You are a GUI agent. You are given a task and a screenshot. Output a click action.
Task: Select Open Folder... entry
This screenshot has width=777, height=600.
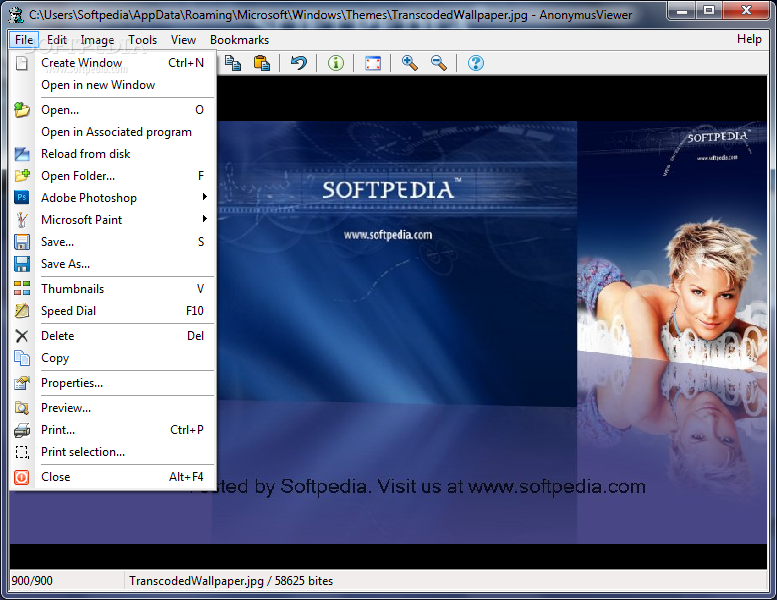pyautogui.click(x=113, y=176)
